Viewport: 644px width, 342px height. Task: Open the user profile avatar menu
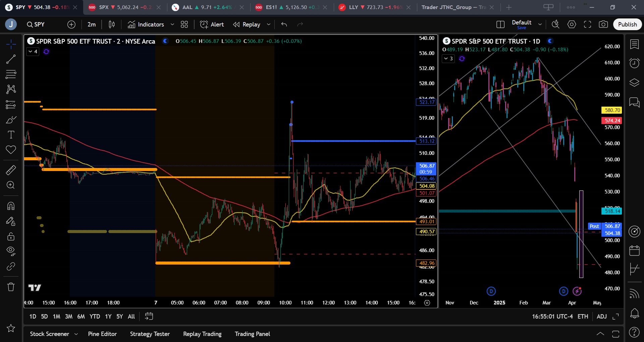(x=11, y=24)
